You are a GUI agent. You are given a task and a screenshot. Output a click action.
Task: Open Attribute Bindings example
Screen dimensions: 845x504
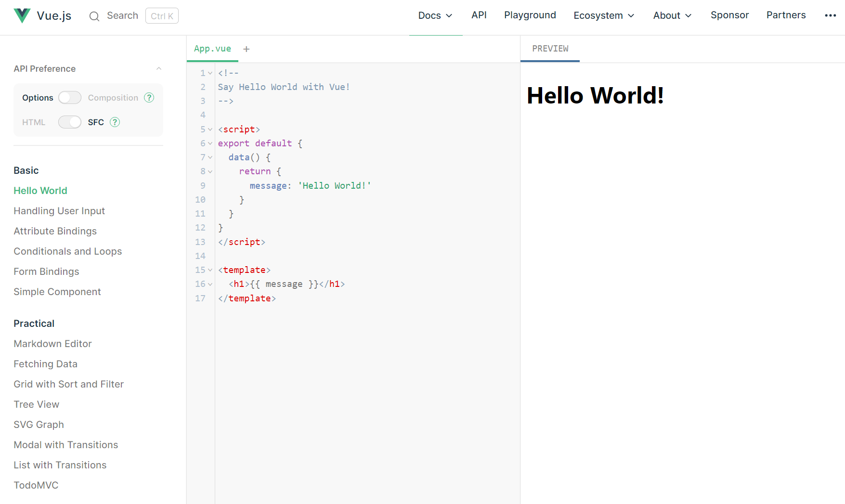pos(55,231)
